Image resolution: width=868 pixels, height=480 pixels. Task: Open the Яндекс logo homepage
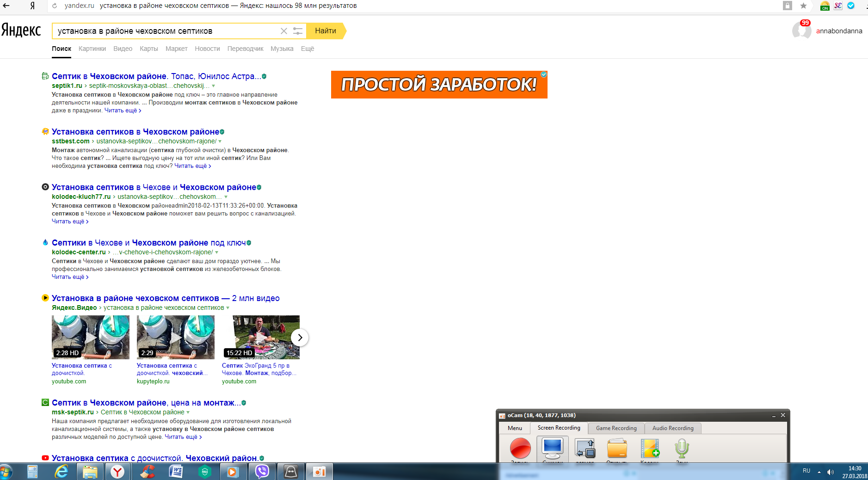pos(21,31)
